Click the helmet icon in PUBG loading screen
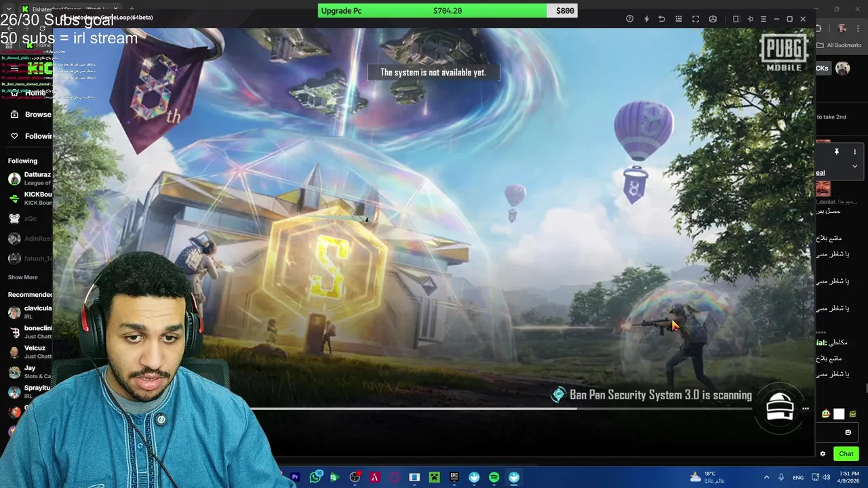Screen dimensions: 868x488 pyautogui.click(x=780, y=407)
